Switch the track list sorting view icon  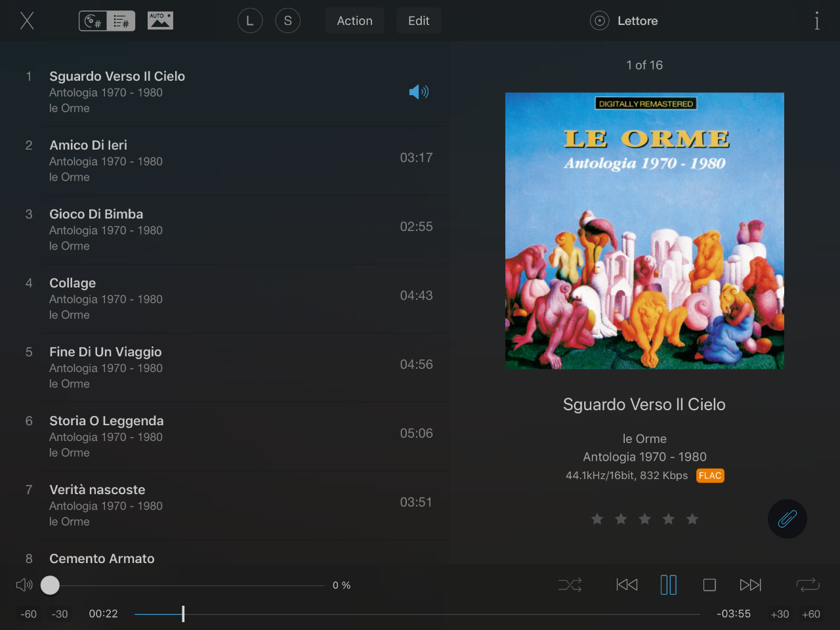tap(107, 21)
